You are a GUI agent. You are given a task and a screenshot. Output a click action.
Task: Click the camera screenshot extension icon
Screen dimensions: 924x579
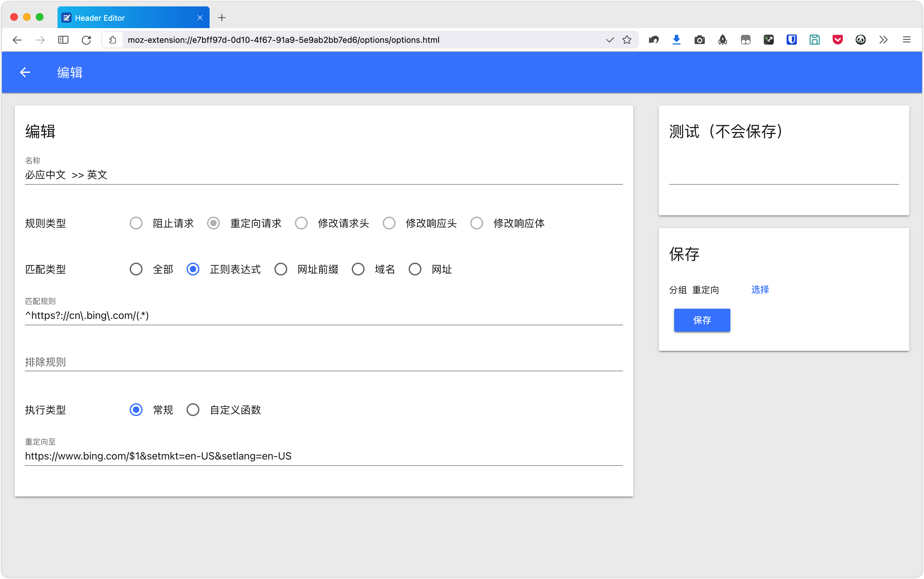[700, 40]
